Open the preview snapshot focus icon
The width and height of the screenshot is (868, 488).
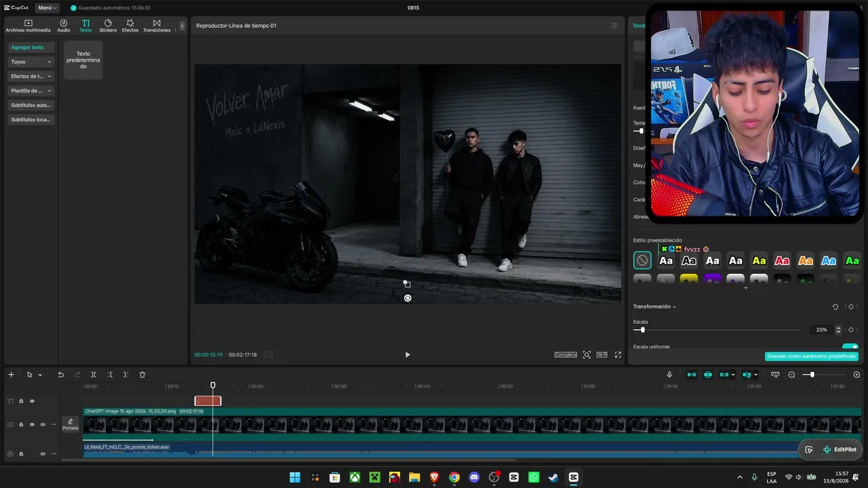click(x=587, y=354)
